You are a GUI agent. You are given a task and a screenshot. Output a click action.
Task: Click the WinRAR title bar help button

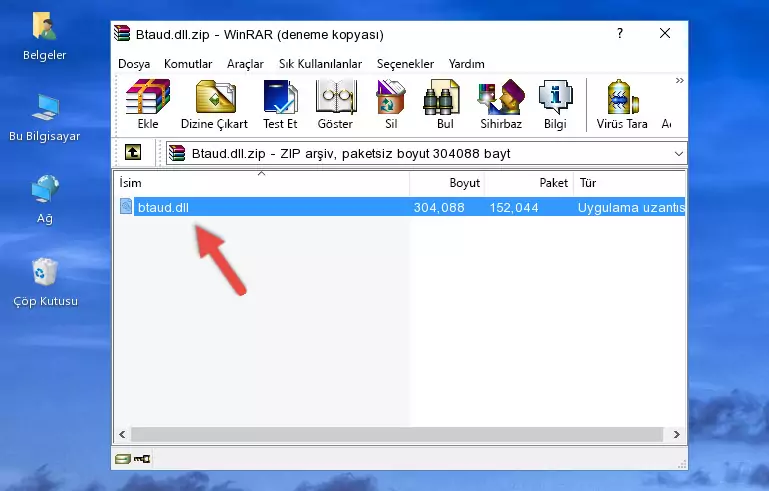(620, 33)
